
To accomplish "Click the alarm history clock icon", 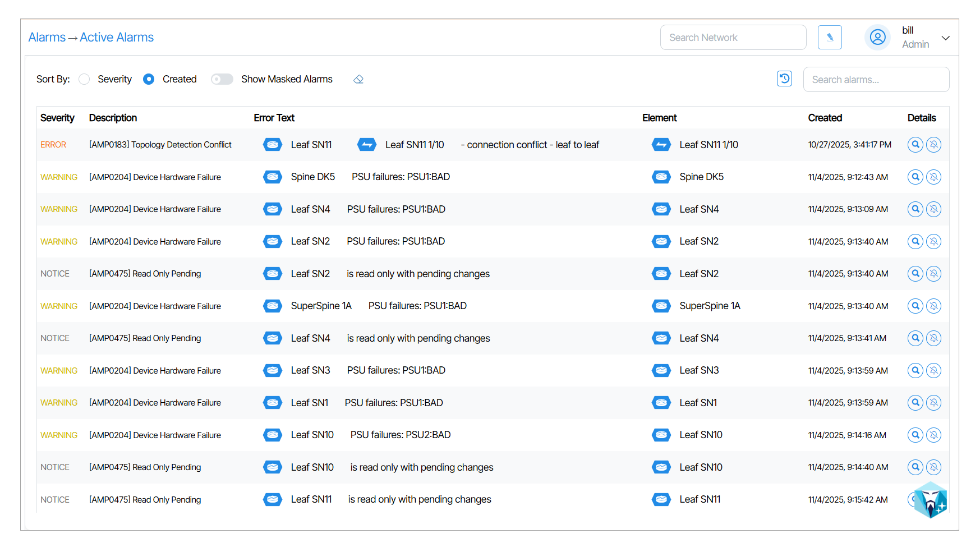I will pos(784,79).
